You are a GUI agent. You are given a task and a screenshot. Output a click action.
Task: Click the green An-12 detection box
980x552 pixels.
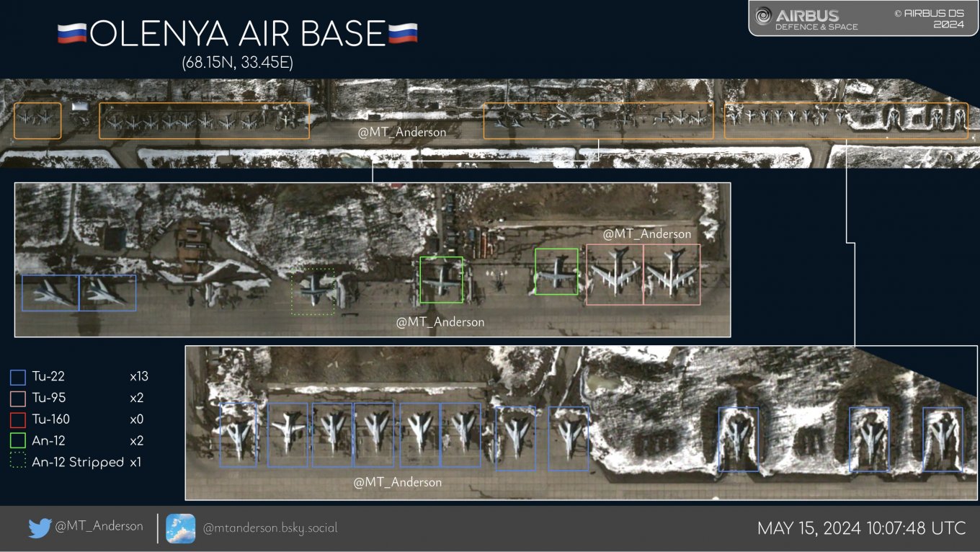[x=442, y=280]
